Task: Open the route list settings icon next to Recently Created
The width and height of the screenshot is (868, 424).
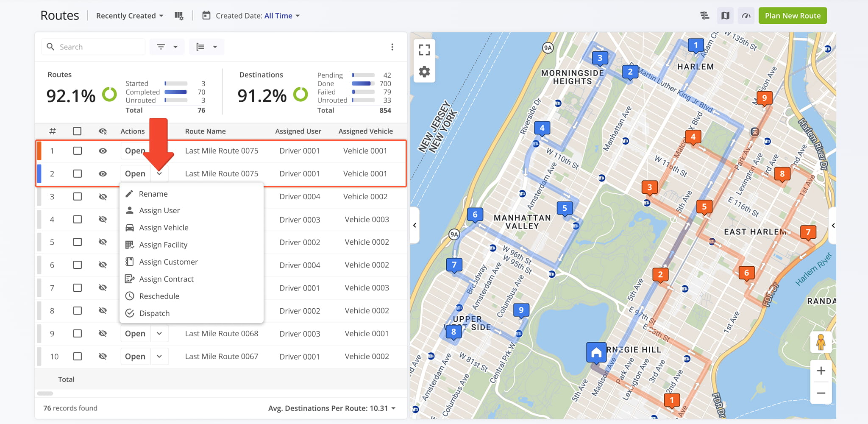Action: 179,15
